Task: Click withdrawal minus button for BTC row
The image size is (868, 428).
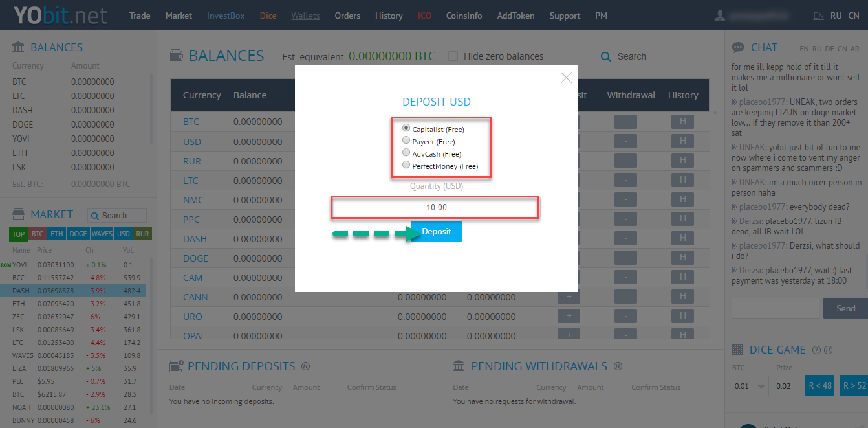Action: click(x=625, y=122)
